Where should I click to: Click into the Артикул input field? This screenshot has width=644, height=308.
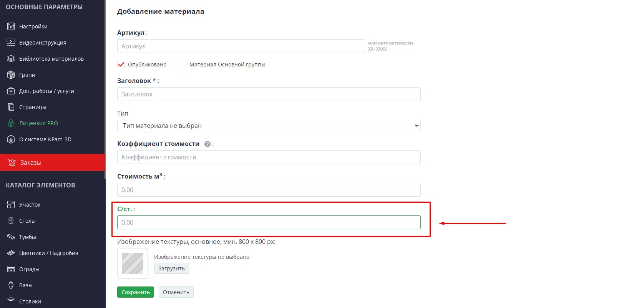tap(241, 46)
